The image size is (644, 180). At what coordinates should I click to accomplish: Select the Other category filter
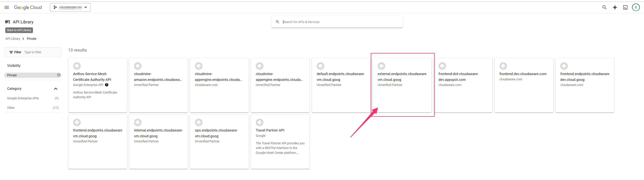coord(11,107)
